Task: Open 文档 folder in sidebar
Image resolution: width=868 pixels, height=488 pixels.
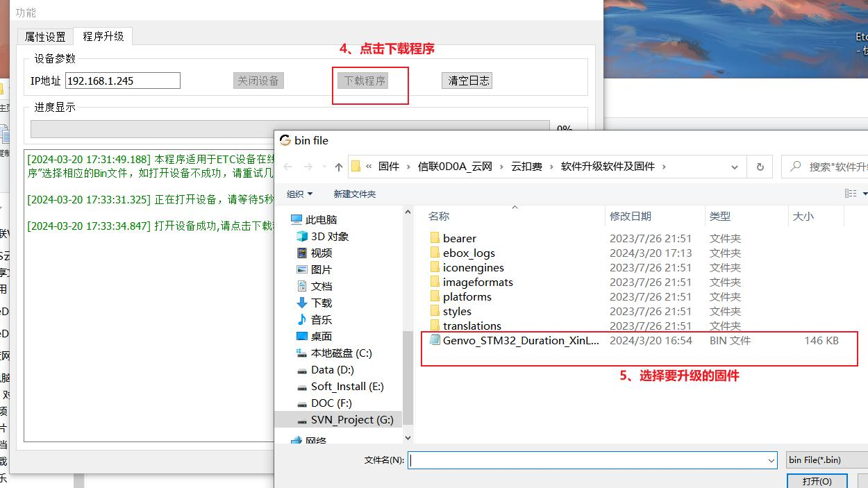Action: click(322, 286)
